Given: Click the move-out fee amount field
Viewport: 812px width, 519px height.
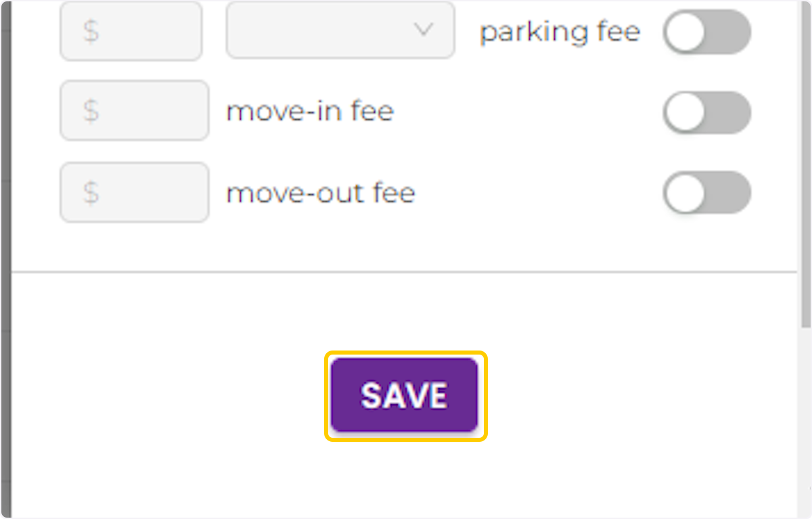Looking at the screenshot, I should pos(133,192).
